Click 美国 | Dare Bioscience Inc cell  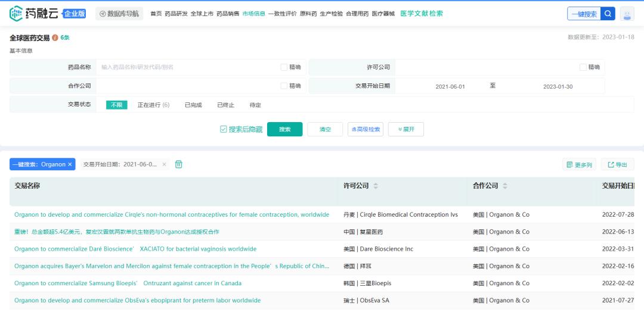(378, 249)
